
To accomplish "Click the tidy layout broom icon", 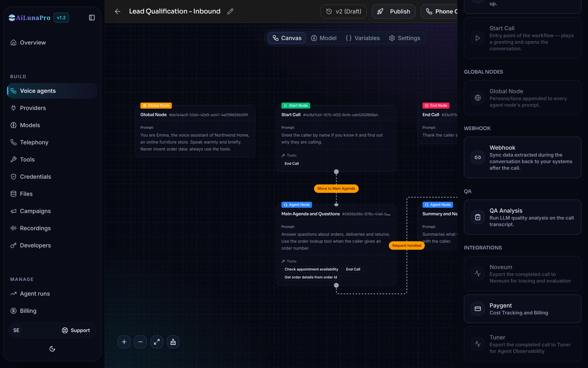I will 173,342.
